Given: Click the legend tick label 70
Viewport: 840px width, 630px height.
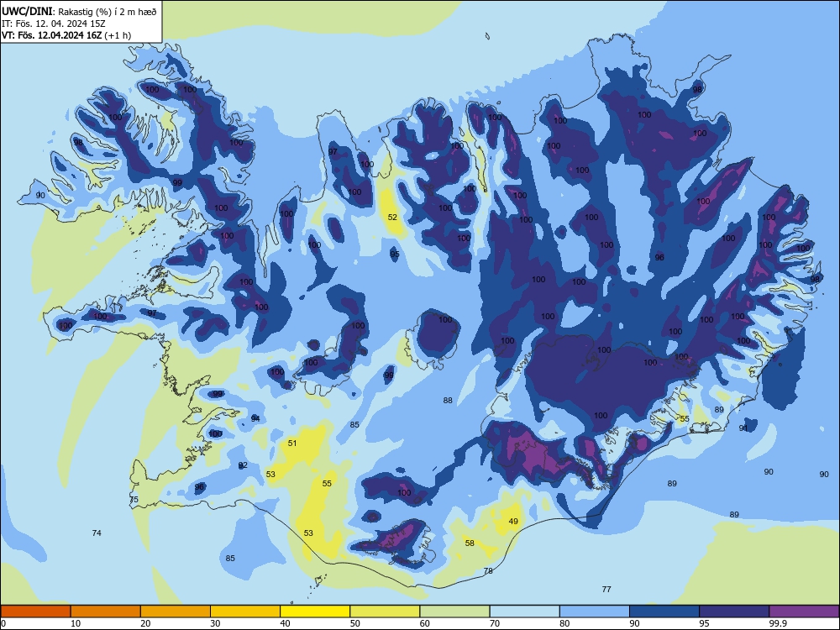Looking at the screenshot, I should pyautogui.click(x=495, y=623).
